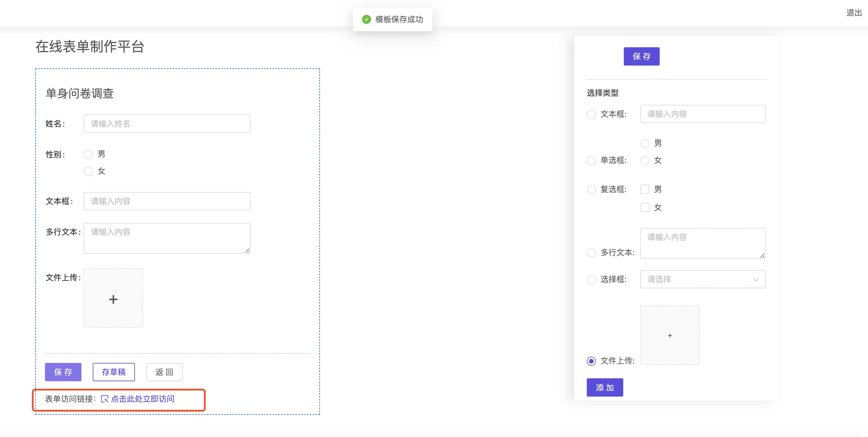The width and height of the screenshot is (868, 437).
Task: Select 女 radio under 性别 in the form
Action: [88, 172]
